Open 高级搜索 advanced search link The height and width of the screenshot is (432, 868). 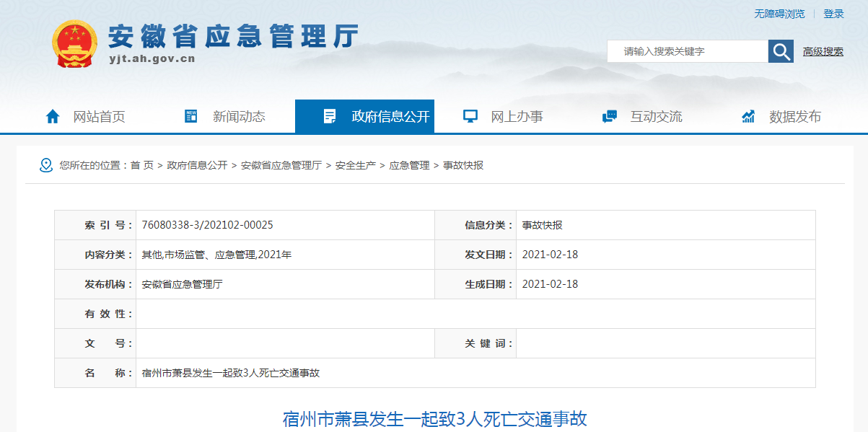[x=823, y=51]
